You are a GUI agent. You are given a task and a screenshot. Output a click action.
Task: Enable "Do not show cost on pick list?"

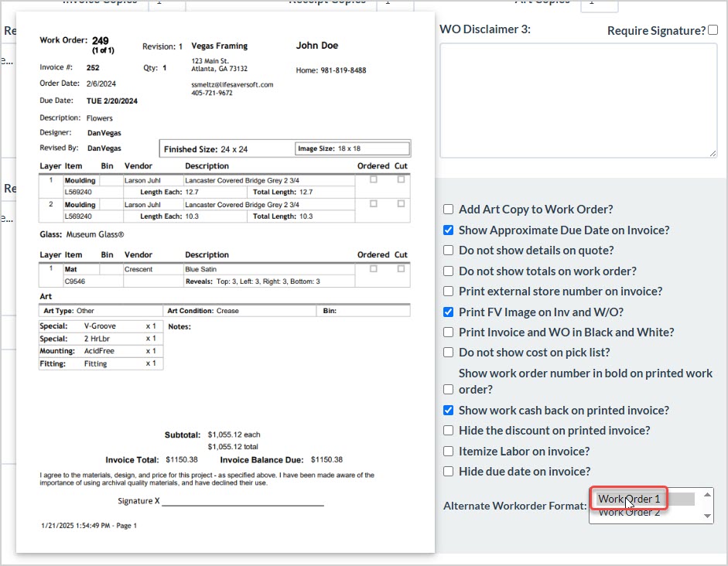(448, 353)
